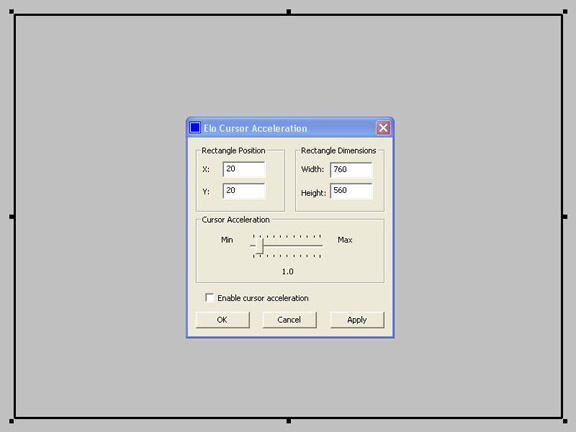Focus the X position input field
Screen dimensions: 576x432
tap(244, 169)
